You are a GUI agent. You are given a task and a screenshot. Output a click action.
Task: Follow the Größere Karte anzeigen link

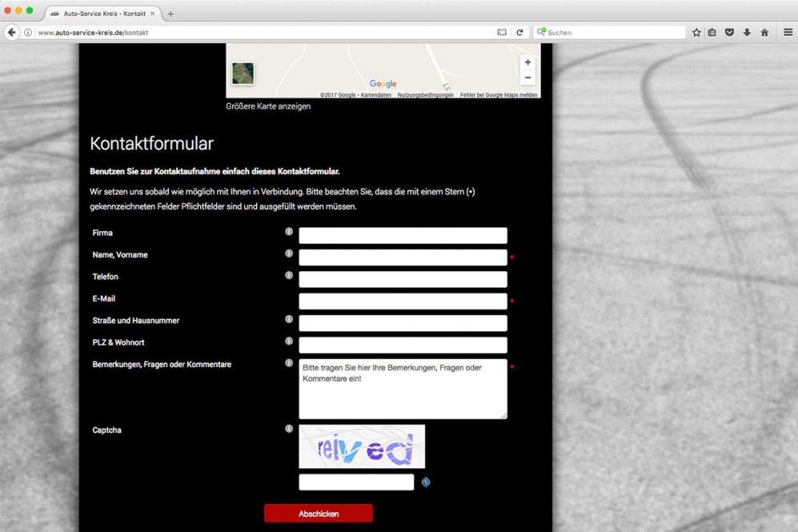268,106
